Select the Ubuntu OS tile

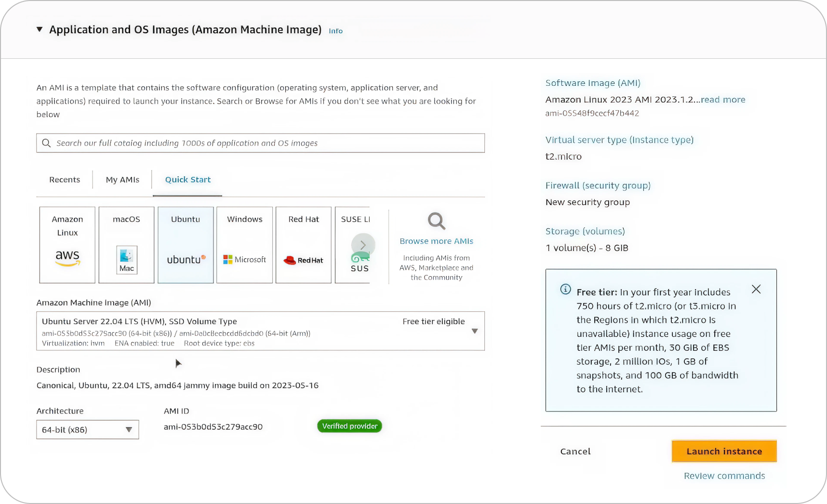click(186, 245)
